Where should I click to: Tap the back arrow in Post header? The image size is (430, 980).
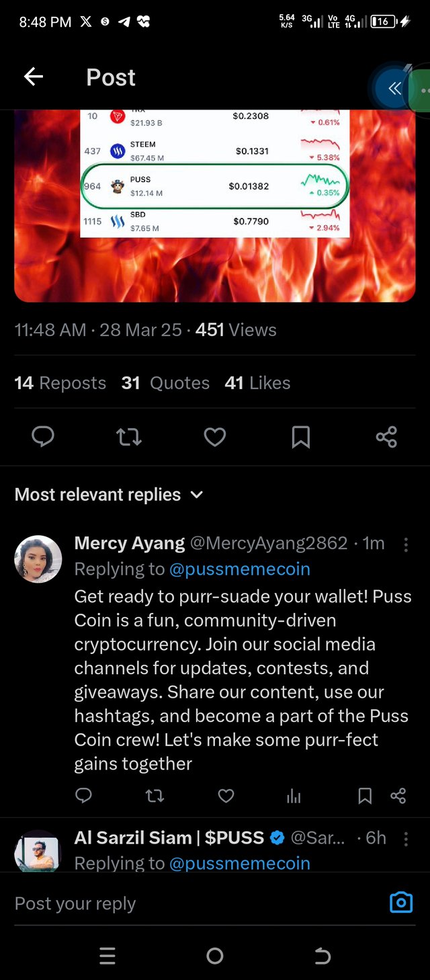(x=34, y=77)
